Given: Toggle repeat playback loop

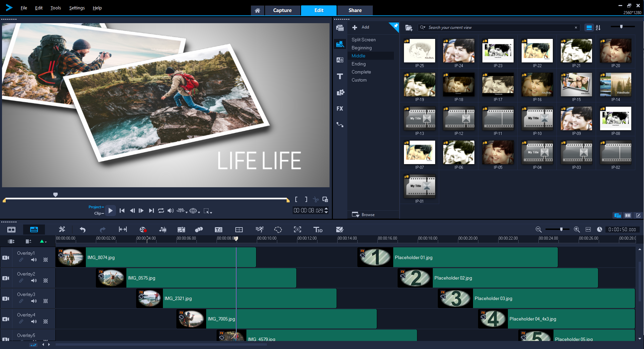Looking at the screenshot, I should [161, 210].
